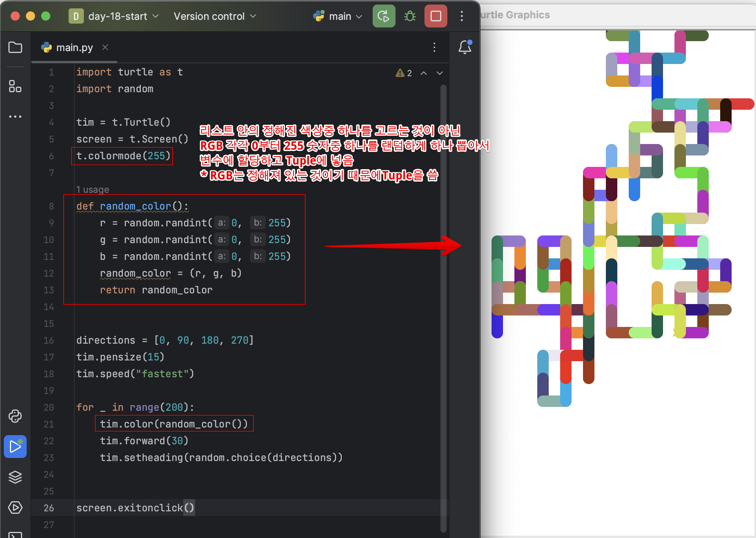Click 'import random' on line 2
756x538 pixels.
point(115,89)
